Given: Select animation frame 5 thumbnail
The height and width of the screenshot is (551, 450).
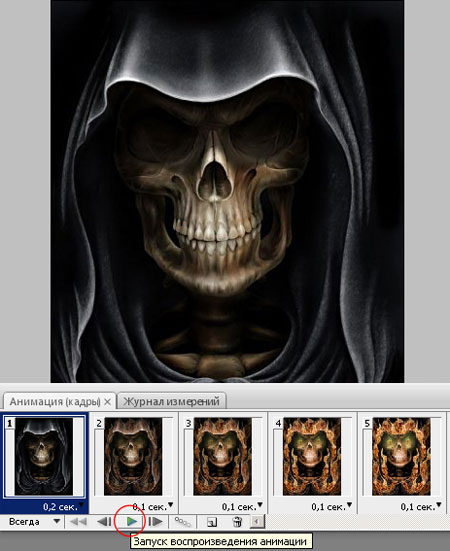Looking at the screenshot, I should 401,456.
